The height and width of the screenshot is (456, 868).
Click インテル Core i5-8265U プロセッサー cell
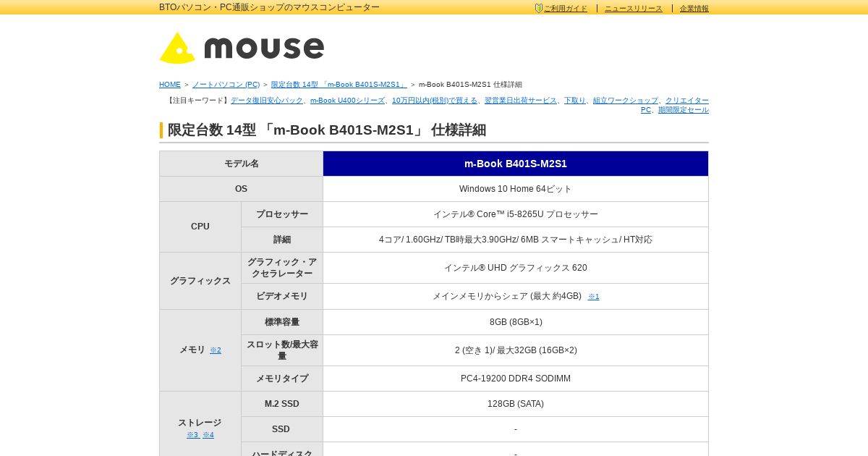[516, 214]
